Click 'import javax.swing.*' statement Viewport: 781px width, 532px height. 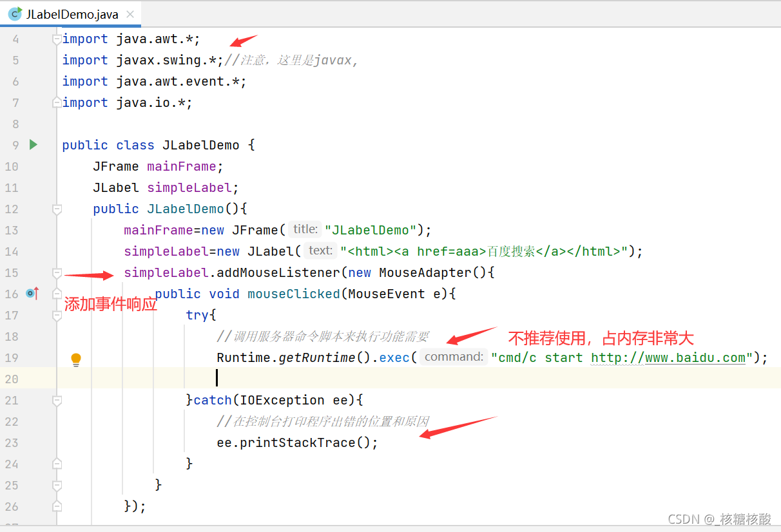tap(142, 60)
